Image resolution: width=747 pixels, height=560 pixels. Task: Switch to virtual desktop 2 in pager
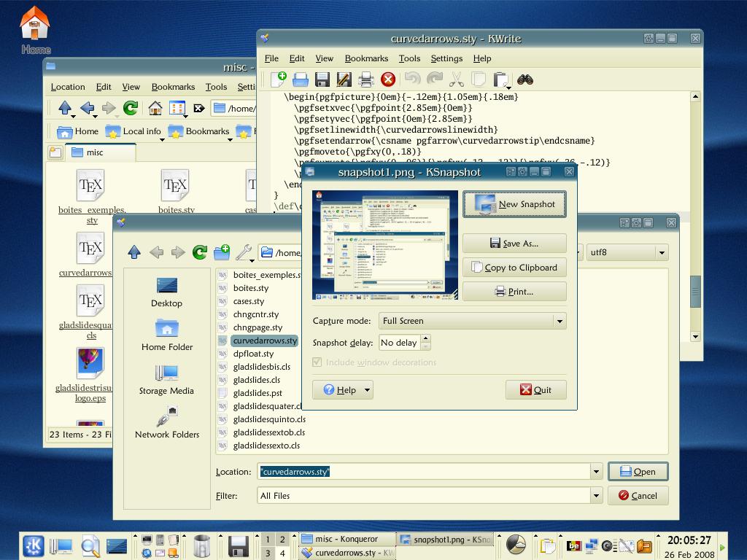click(x=282, y=539)
